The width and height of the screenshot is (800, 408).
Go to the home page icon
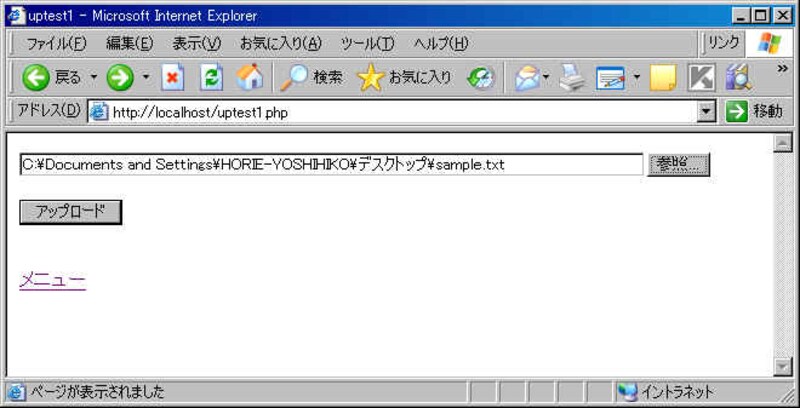pyautogui.click(x=249, y=78)
